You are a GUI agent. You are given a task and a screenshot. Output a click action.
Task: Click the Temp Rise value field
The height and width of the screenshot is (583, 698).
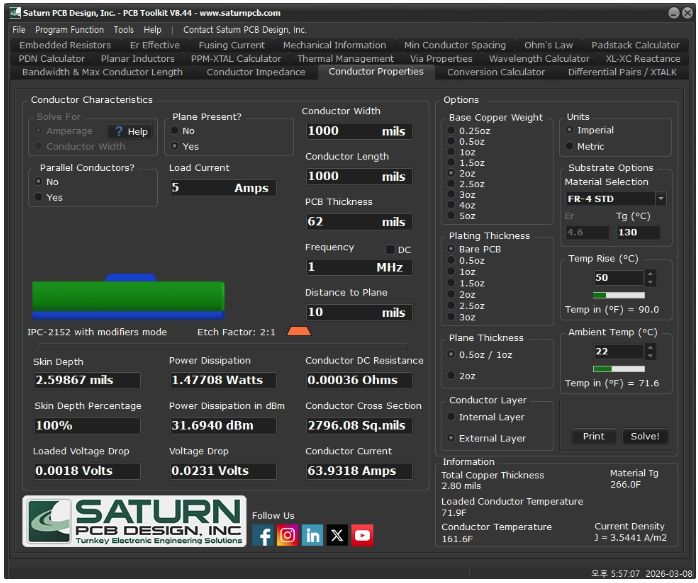618,278
